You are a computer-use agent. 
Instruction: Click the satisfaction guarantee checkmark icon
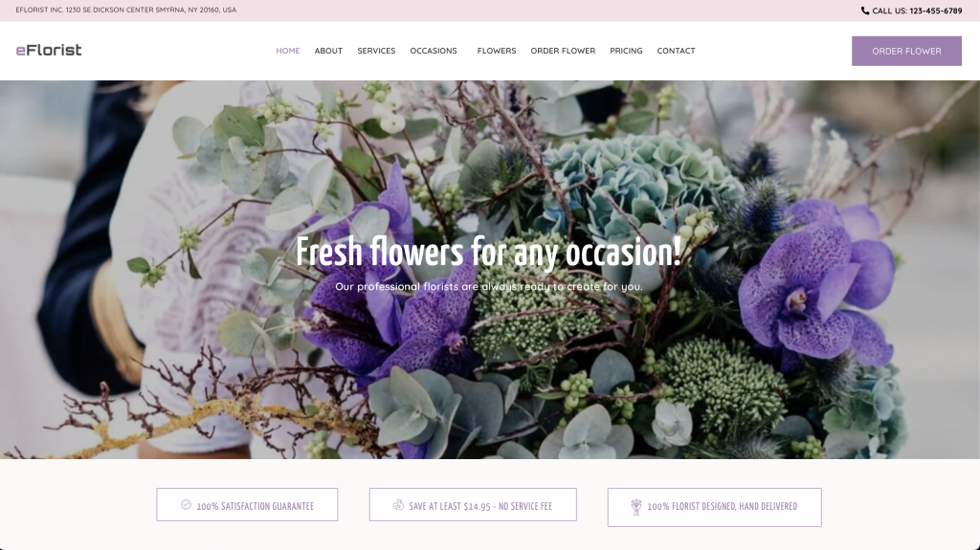tap(186, 504)
